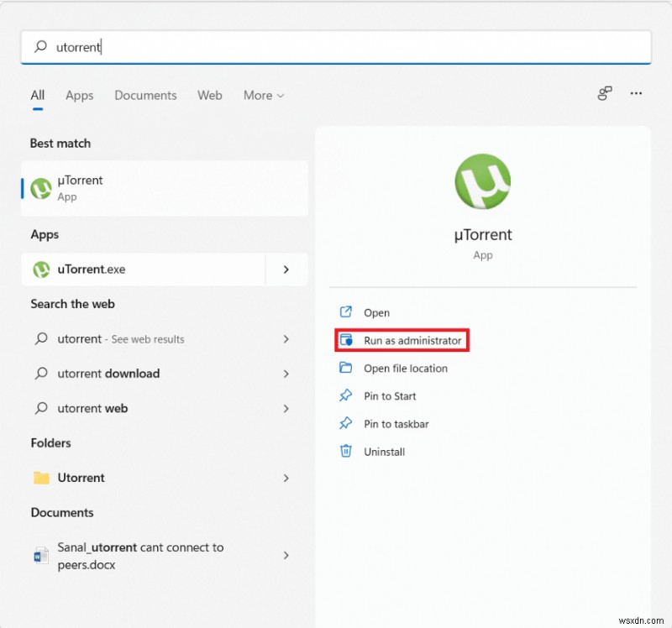Expand the utorrent download suggestion chevron
This screenshot has height=628, width=672.
click(286, 374)
